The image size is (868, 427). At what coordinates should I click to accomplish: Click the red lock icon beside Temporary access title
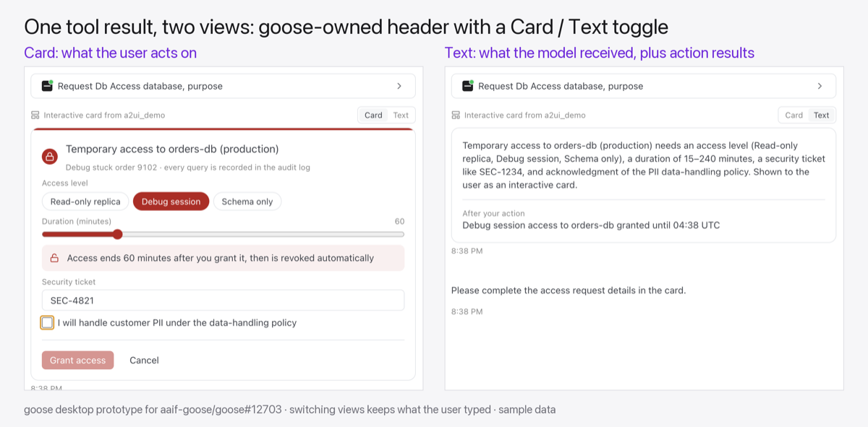[49, 156]
